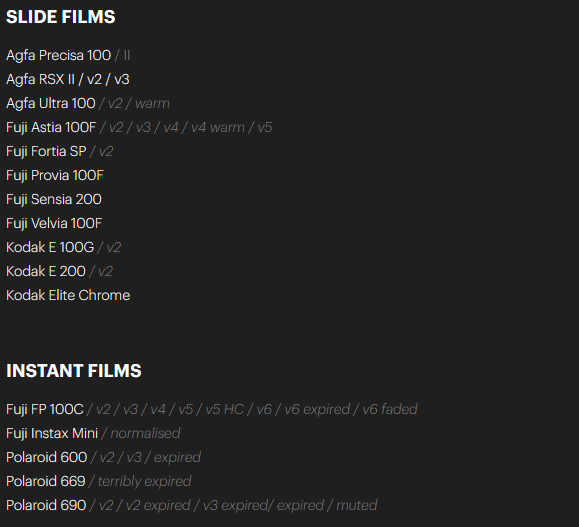Click the terribly expired Polaroid 669 variant
Screen dimensions: 579x527
(x=144, y=482)
